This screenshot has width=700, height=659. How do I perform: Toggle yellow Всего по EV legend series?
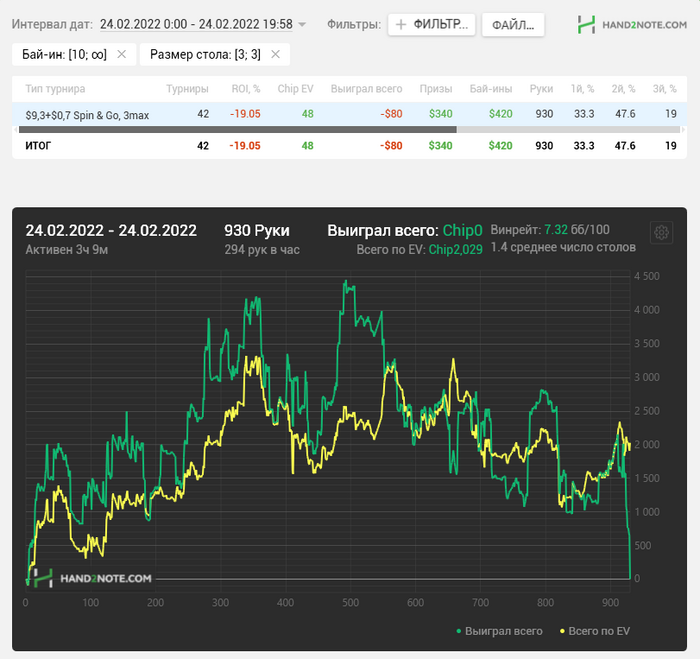point(595,631)
